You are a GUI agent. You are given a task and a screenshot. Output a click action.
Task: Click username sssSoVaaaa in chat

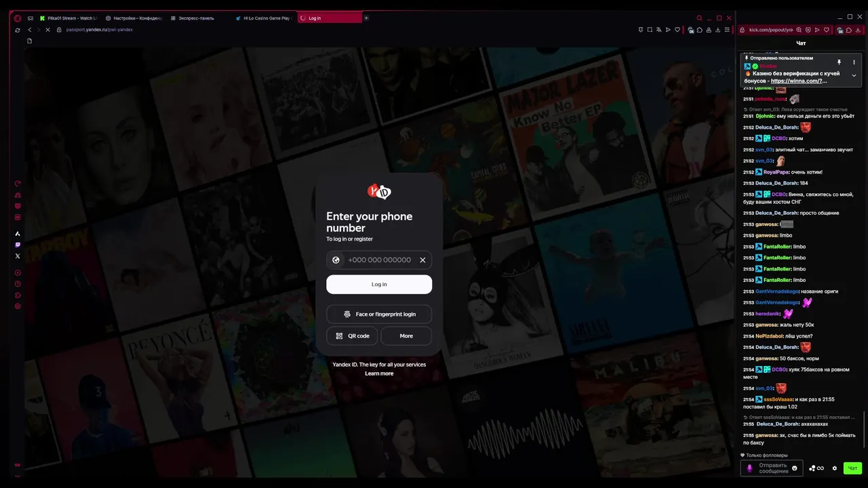point(778,399)
